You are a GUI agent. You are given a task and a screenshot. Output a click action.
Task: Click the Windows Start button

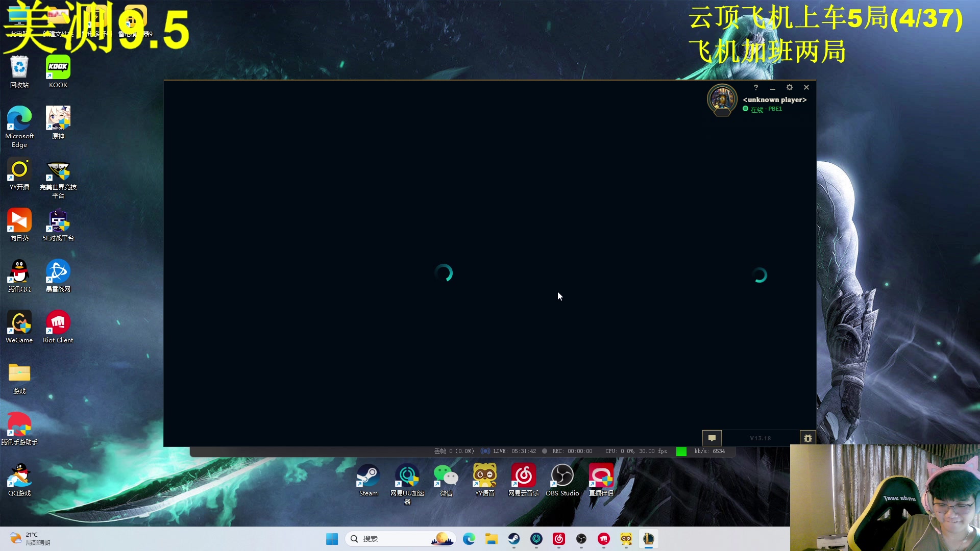click(332, 539)
